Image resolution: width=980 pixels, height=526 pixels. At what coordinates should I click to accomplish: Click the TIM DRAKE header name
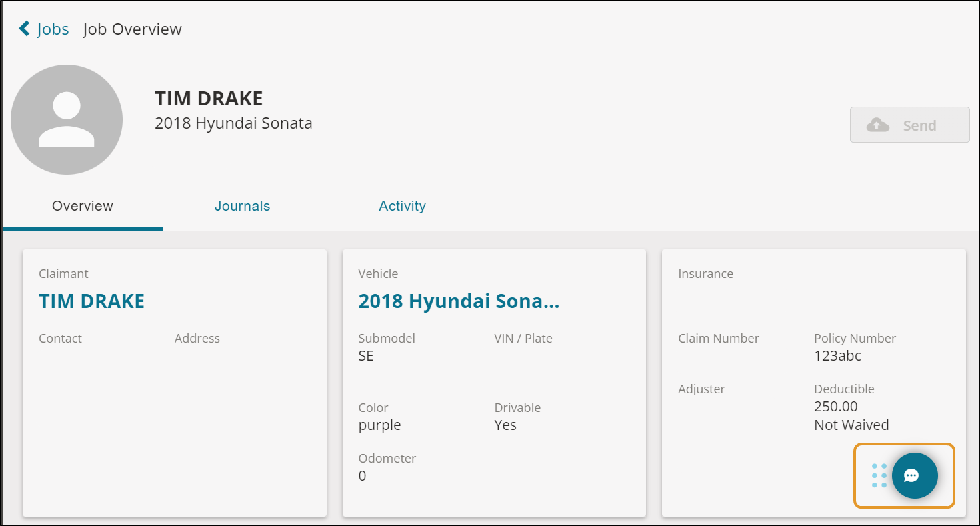point(209,99)
